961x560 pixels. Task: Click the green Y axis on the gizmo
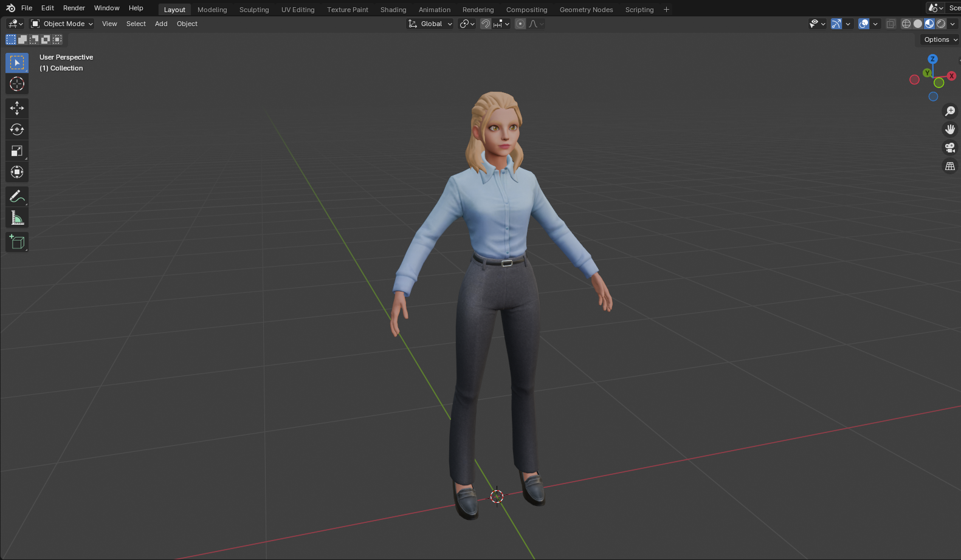927,73
